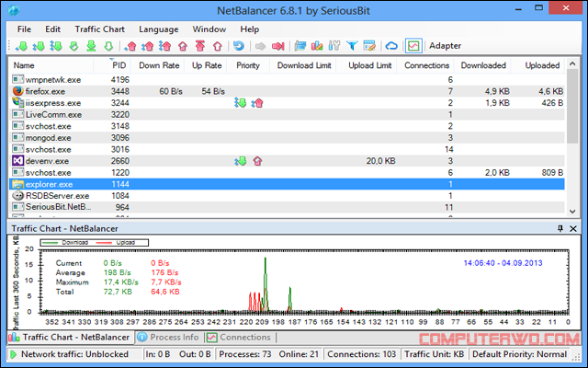Click the blue funnel filter icon
The width and height of the screenshot is (588, 368).
[352, 46]
